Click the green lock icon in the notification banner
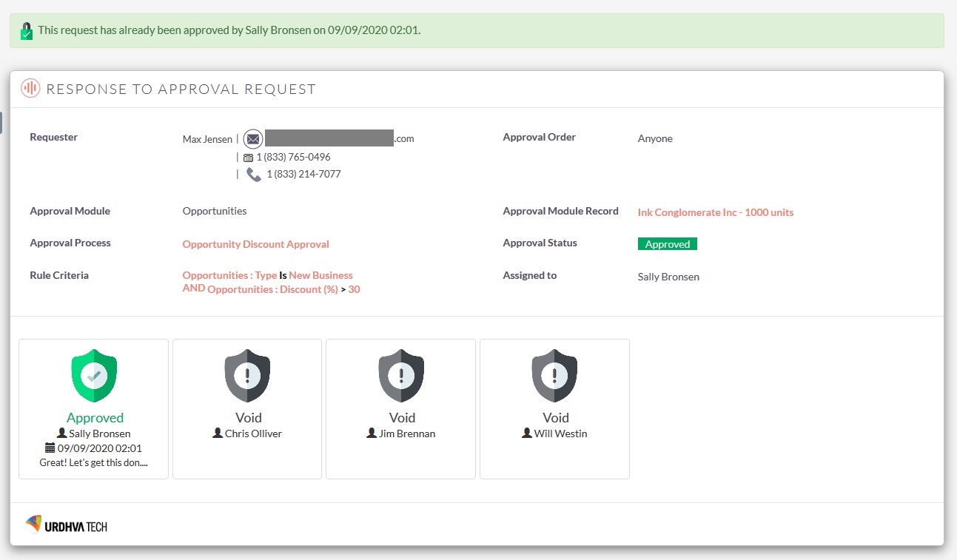Screen dimensions: 957x560 click(27, 31)
